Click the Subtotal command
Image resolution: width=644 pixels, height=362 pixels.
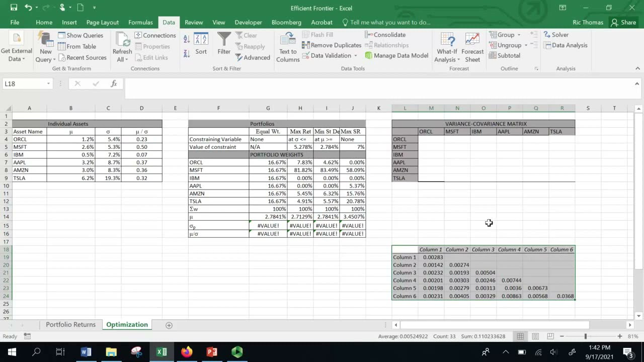(505, 55)
